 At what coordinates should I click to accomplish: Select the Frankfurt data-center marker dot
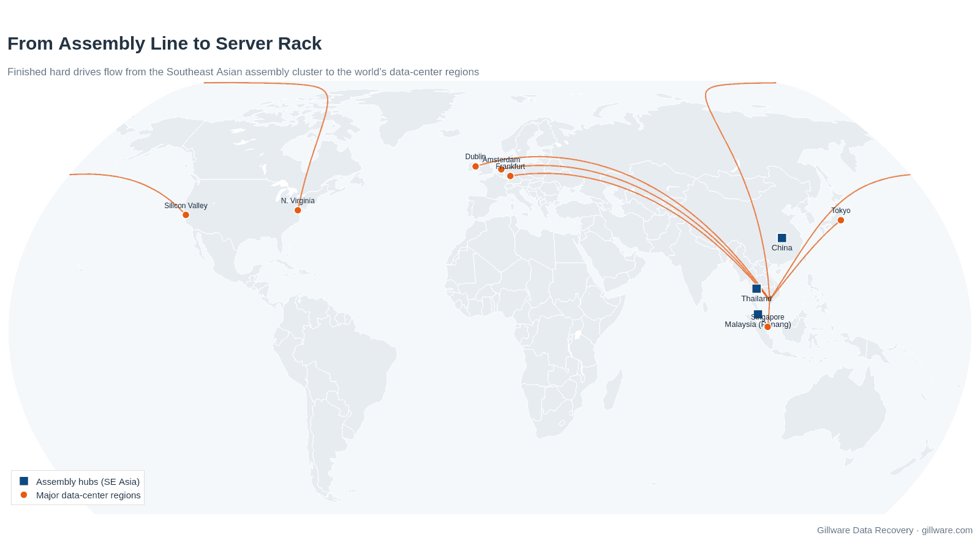click(510, 176)
